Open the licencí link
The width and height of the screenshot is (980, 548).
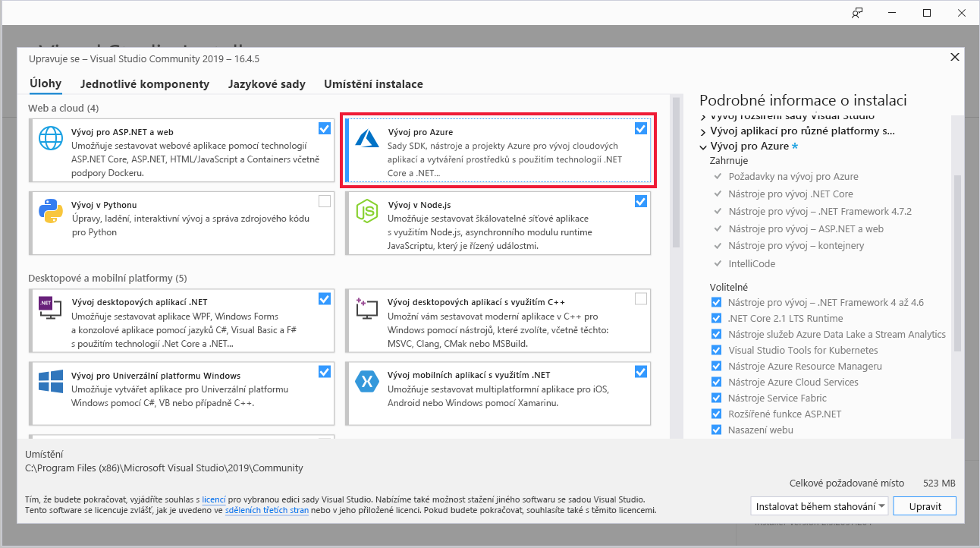(x=214, y=500)
